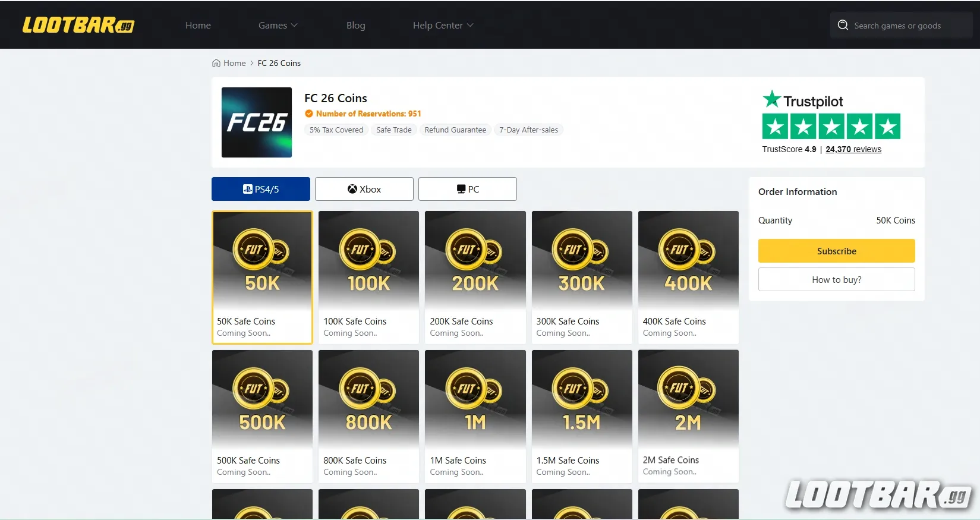Click the Trustpilot star logo
The width and height of the screenshot is (980, 520).
(771, 99)
